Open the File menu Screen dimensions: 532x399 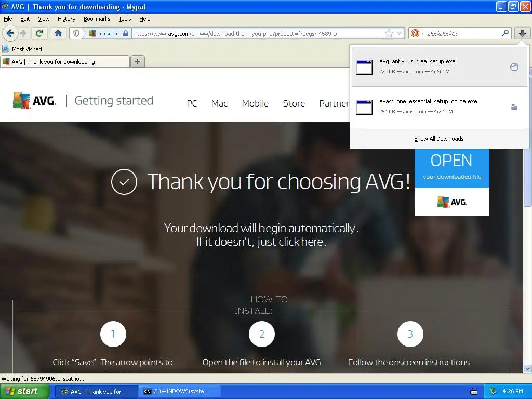(8, 19)
